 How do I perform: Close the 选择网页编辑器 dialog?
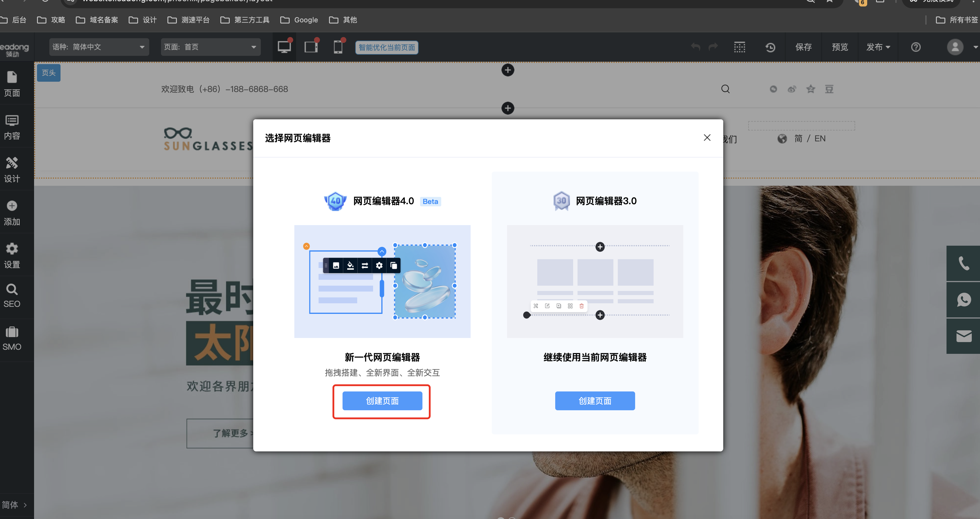[707, 138]
